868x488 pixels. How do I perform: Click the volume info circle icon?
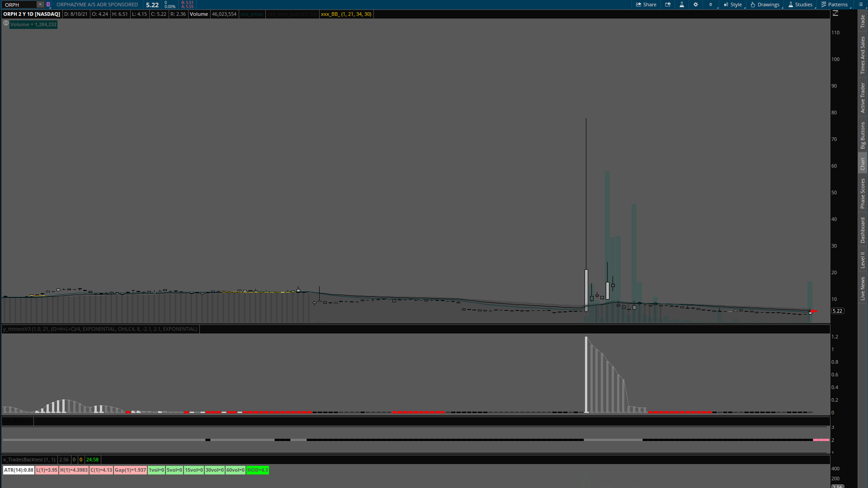(x=6, y=23)
